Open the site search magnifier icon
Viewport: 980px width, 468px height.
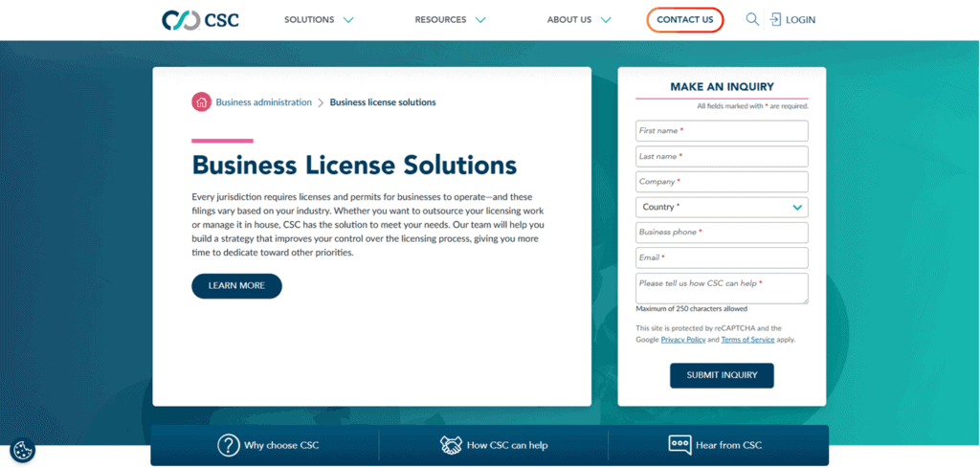(x=752, y=19)
